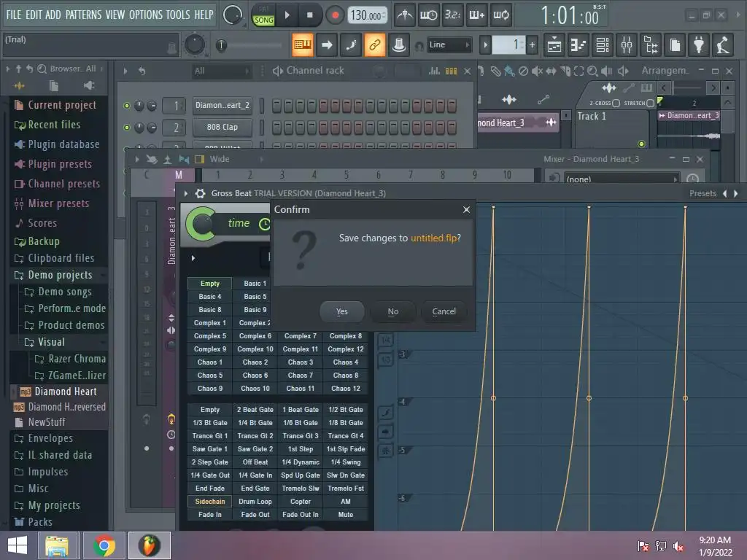Select Chaos 7 time preset

pos(300,376)
